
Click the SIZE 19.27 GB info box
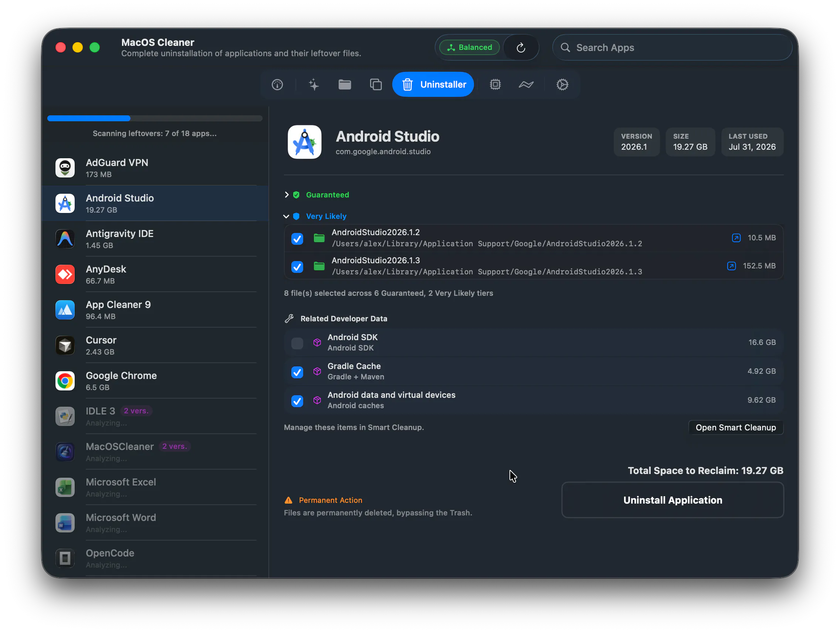[690, 142]
